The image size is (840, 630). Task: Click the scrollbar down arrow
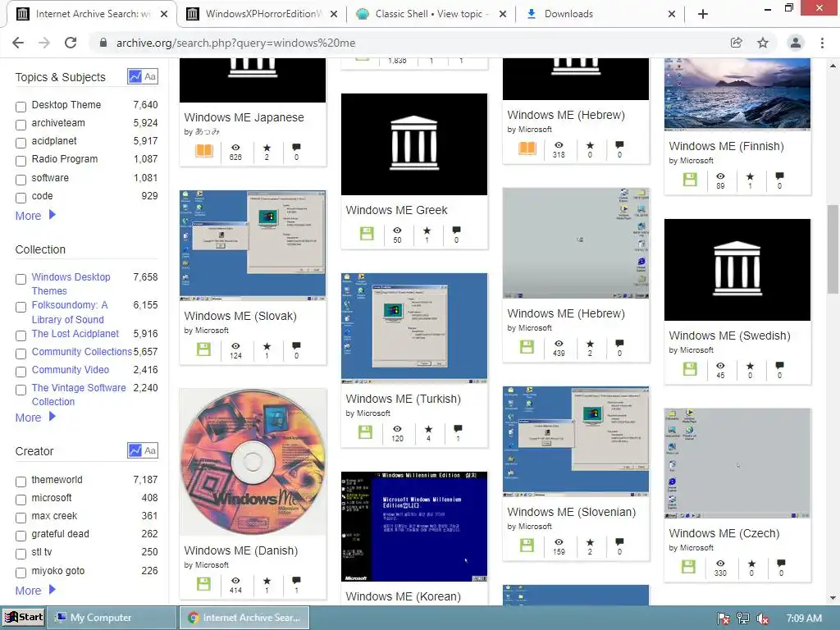pos(833,598)
